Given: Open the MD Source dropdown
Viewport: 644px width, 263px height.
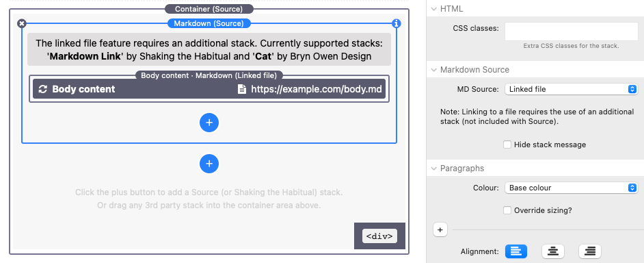Looking at the screenshot, I should point(571,89).
